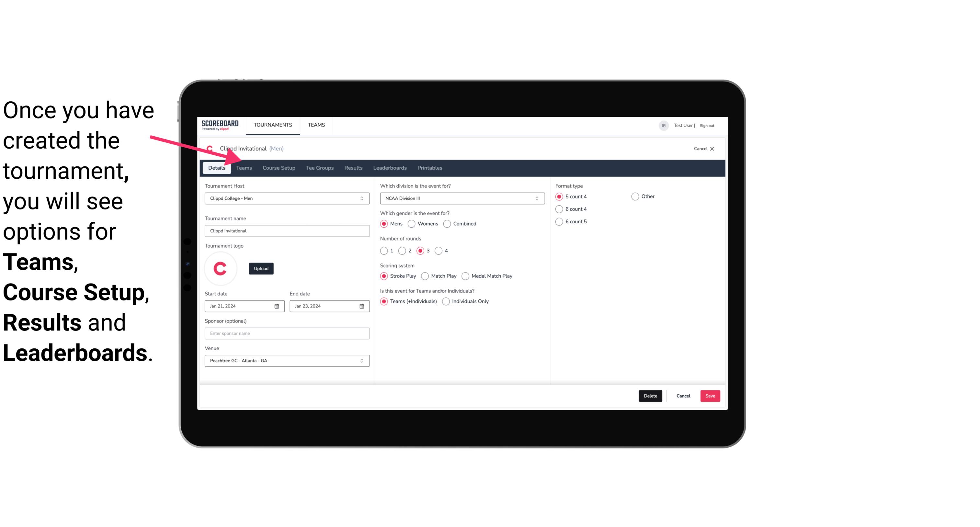Image resolution: width=980 pixels, height=527 pixels.
Task: Toggle Individuals Only event option
Action: click(x=446, y=300)
